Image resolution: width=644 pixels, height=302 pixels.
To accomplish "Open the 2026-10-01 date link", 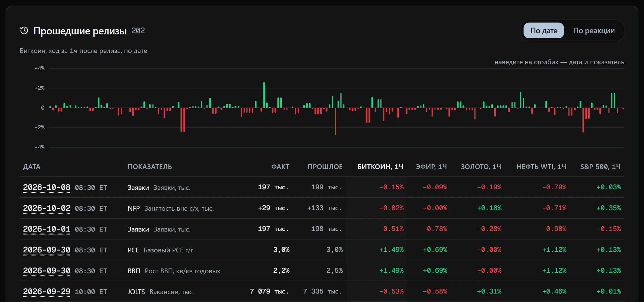I will pos(47,229).
